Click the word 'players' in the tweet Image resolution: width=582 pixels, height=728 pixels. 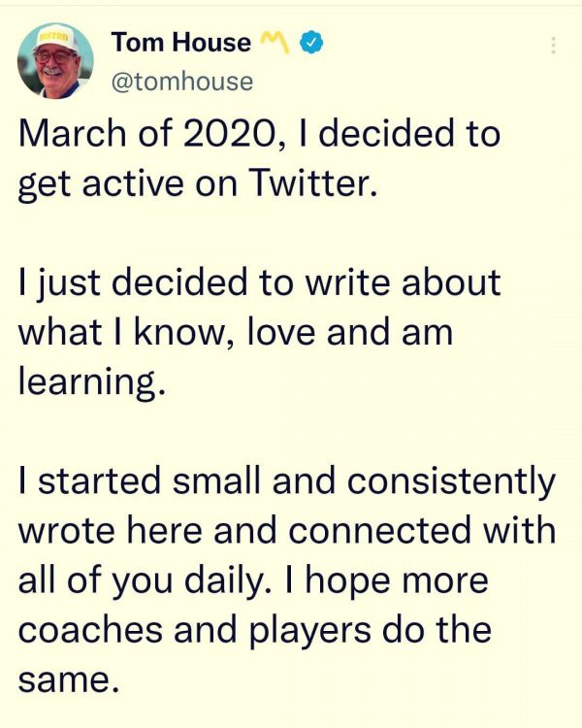310,631
